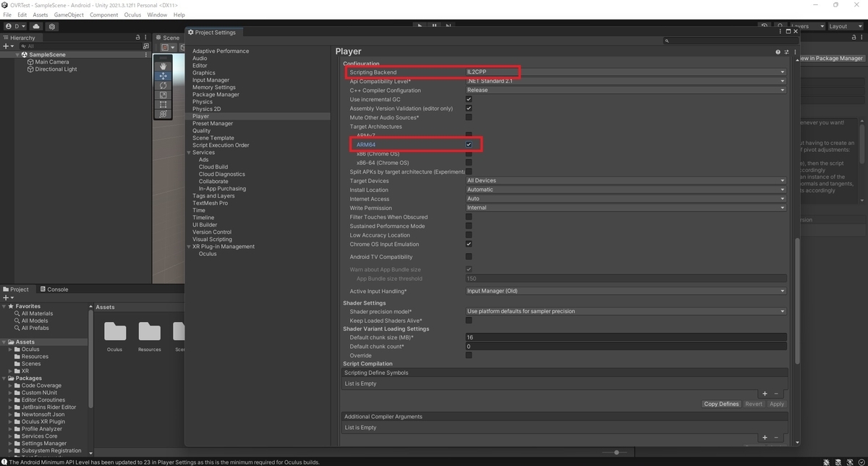Open Active Input Handling dropdown
This screenshot has height=466, width=868.
pos(626,291)
